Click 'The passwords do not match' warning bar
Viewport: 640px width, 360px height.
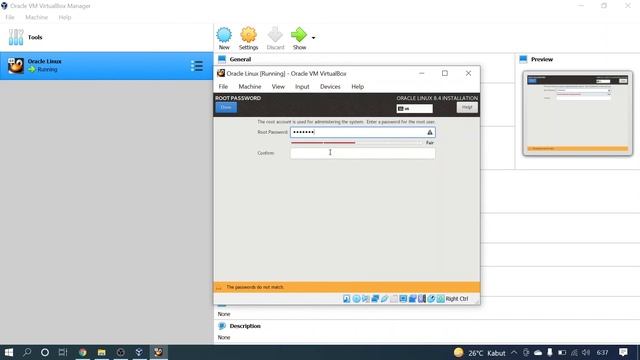(347, 287)
